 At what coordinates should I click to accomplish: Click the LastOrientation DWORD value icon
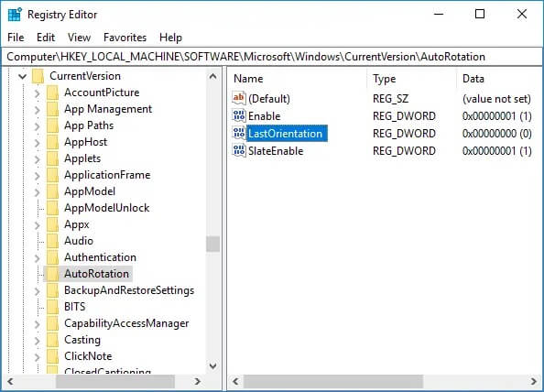click(239, 133)
